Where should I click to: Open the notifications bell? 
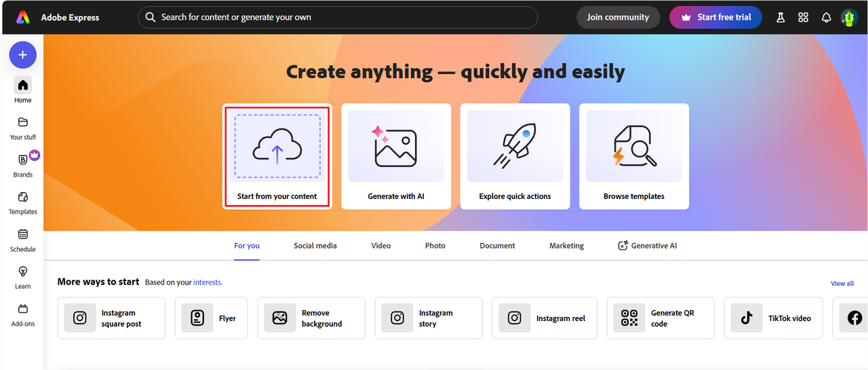(826, 18)
